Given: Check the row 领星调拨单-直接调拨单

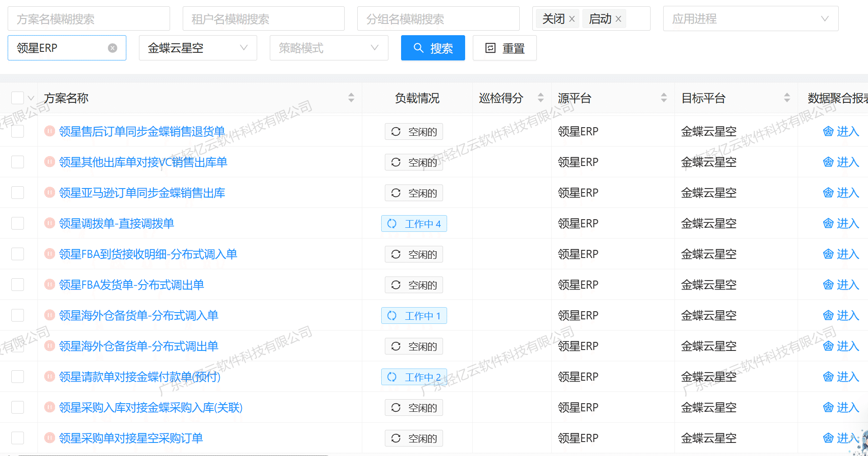Looking at the screenshot, I should (x=18, y=223).
